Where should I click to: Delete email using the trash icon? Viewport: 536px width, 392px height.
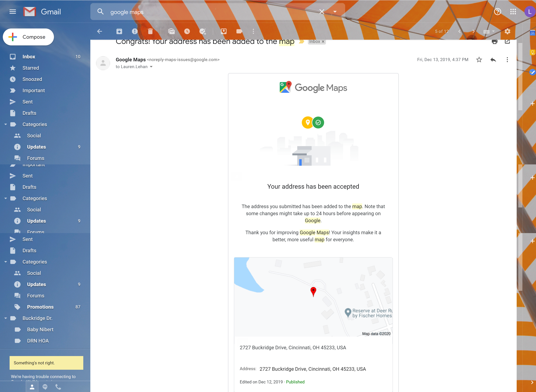[x=150, y=31]
